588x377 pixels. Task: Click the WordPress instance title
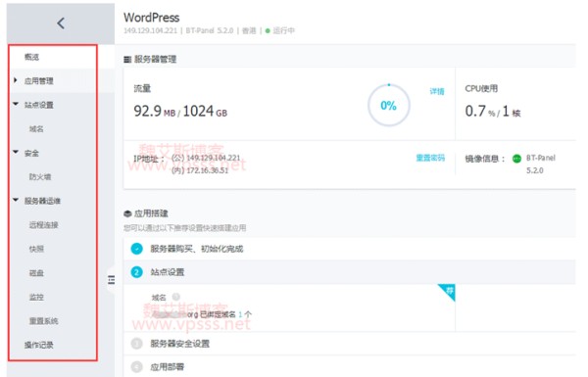point(152,18)
